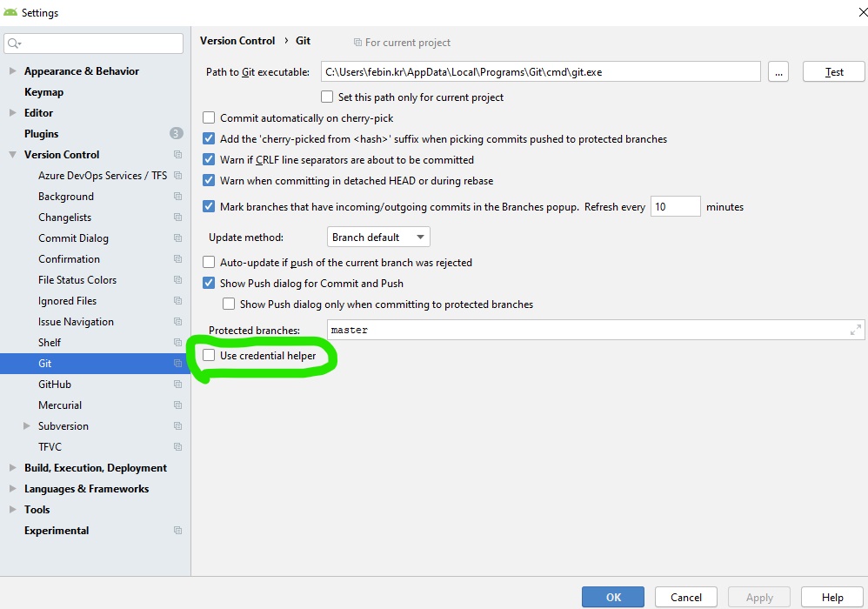Expand Appearance & Behavior section

[12, 70]
